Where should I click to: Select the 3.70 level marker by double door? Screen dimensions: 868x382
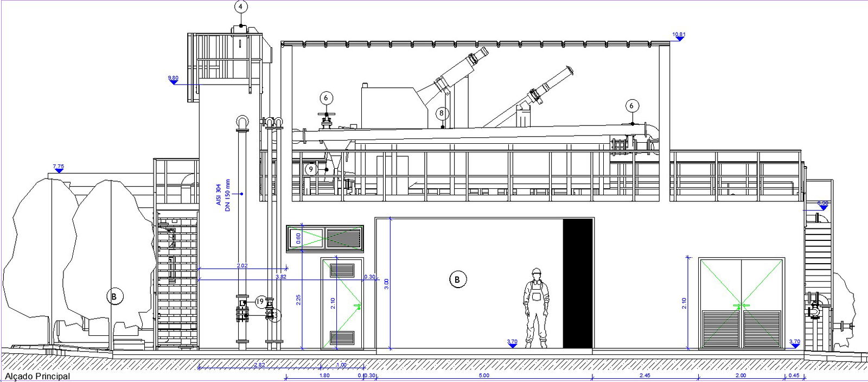click(x=794, y=343)
